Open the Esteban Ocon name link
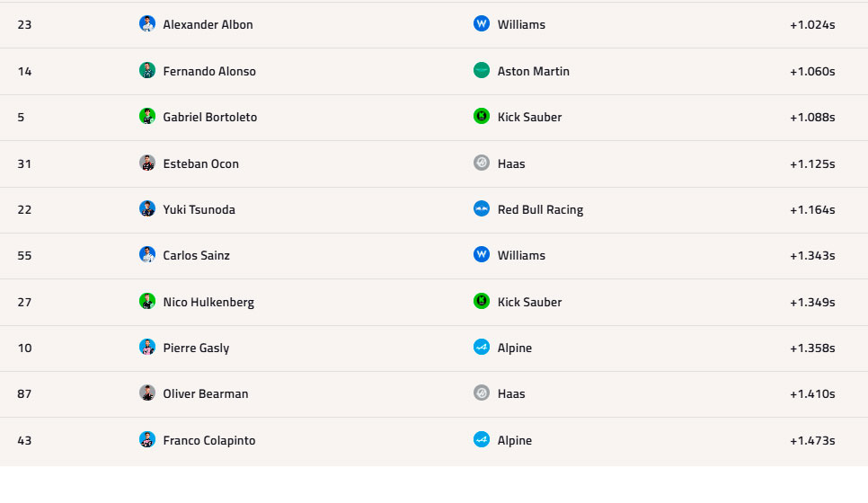The height and width of the screenshot is (503, 868). 200,163
